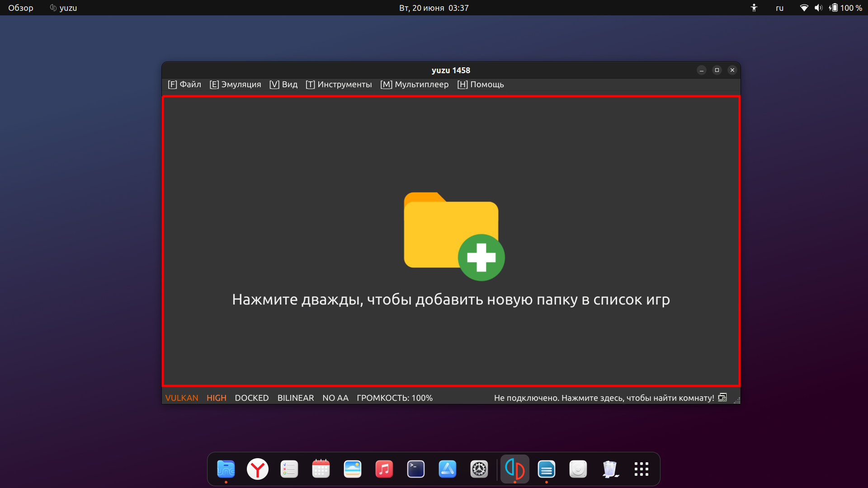The width and height of the screenshot is (868, 488).
Task: Click the battery 100 % indicator
Action: coord(845,8)
